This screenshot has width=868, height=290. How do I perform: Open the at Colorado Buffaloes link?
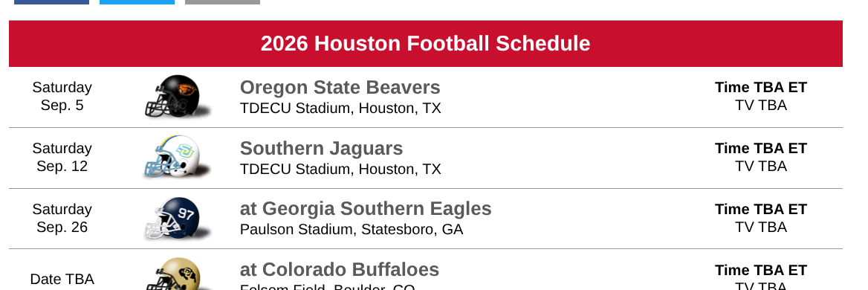(x=340, y=269)
